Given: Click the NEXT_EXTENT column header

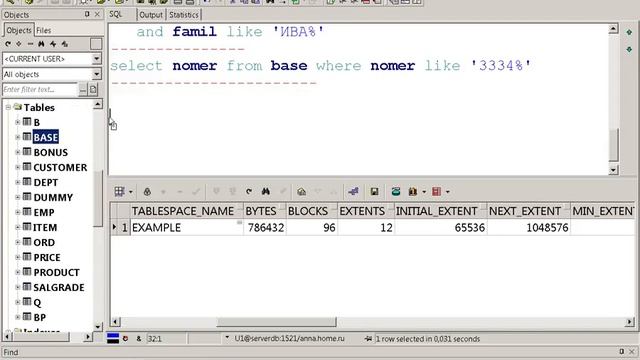Looking at the screenshot, I should 528,211.
